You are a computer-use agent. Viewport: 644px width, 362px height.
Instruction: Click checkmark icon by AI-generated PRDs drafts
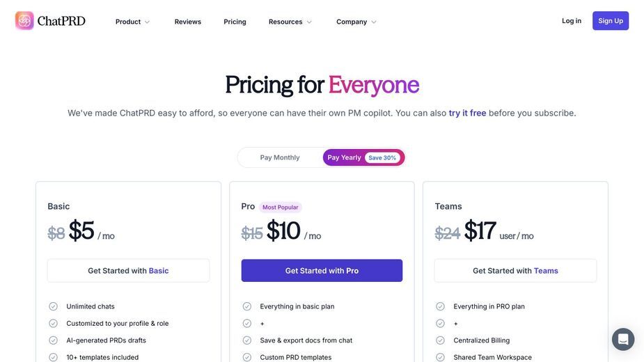click(x=54, y=340)
